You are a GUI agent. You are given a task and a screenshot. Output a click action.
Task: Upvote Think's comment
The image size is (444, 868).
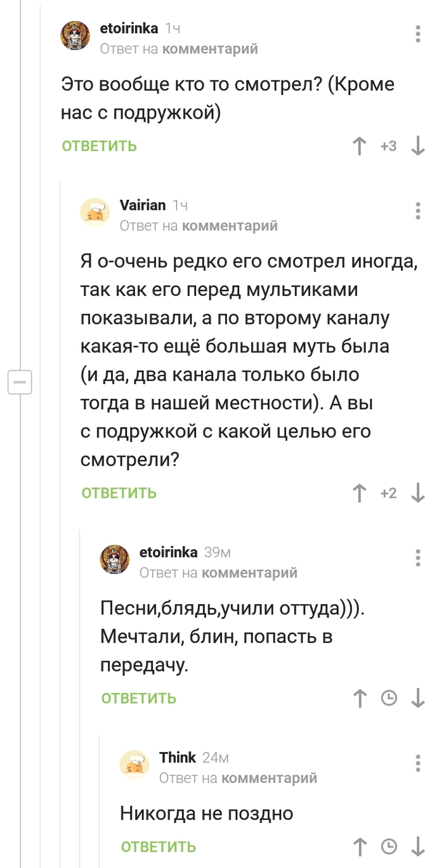click(x=360, y=846)
